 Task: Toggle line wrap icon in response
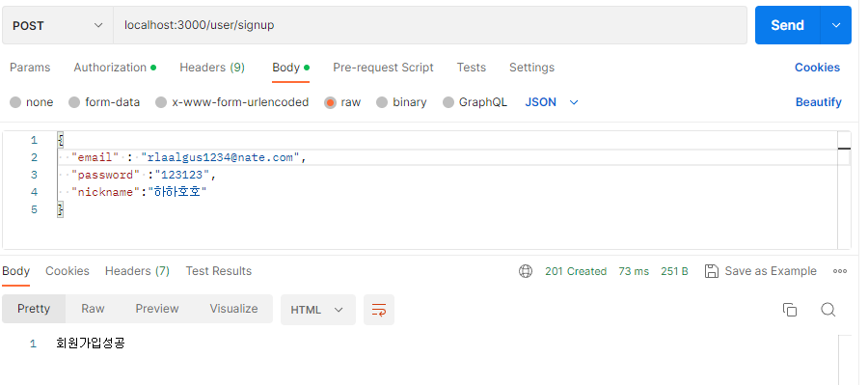(379, 310)
